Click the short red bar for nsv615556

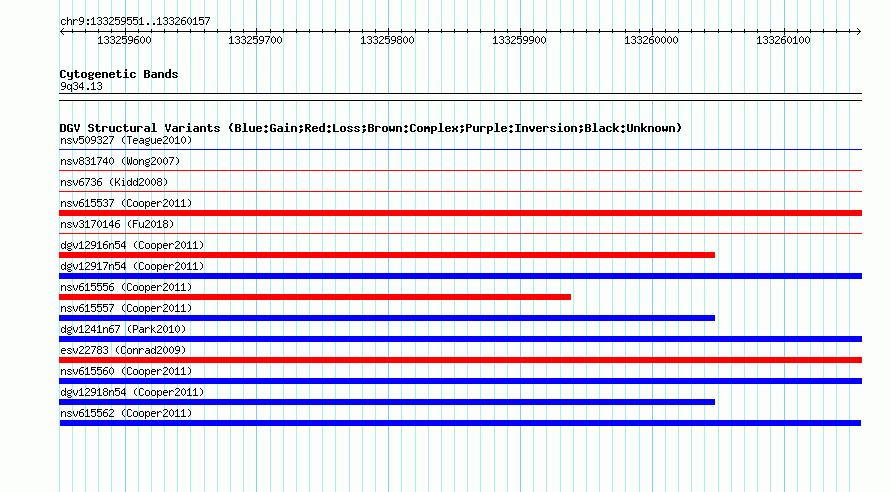click(x=315, y=297)
